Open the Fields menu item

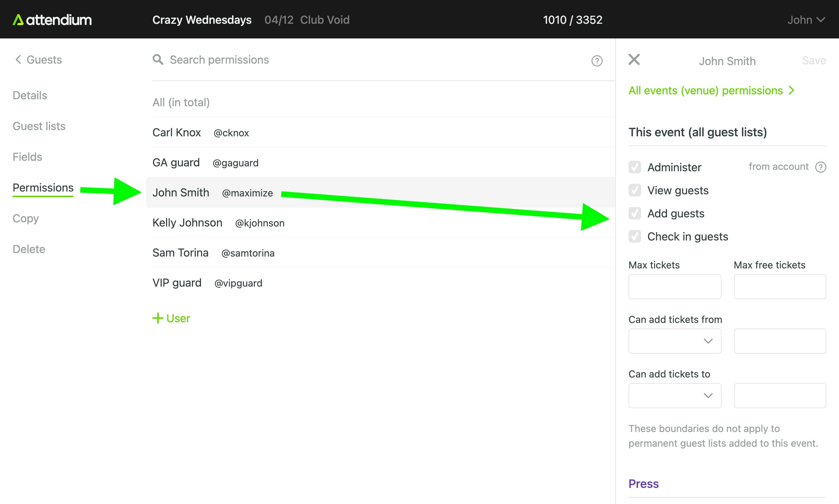click(27, 157)
